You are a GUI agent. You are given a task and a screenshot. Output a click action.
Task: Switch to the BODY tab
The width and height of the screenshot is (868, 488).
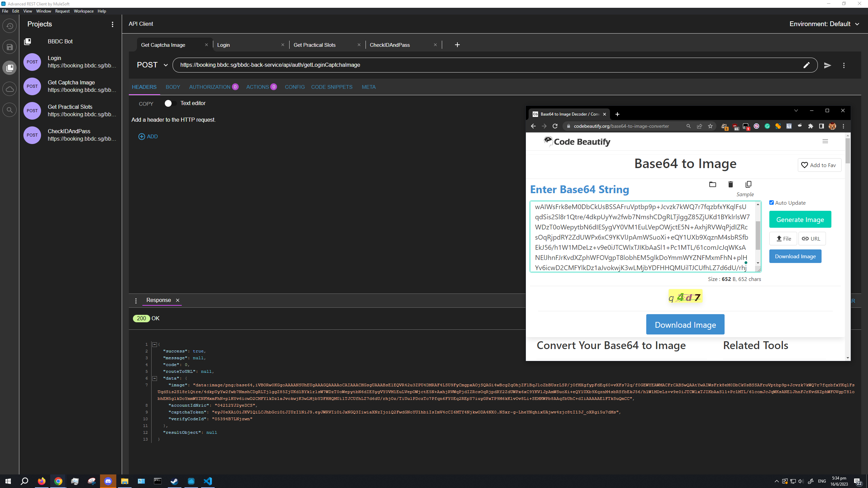pos(173,87)
